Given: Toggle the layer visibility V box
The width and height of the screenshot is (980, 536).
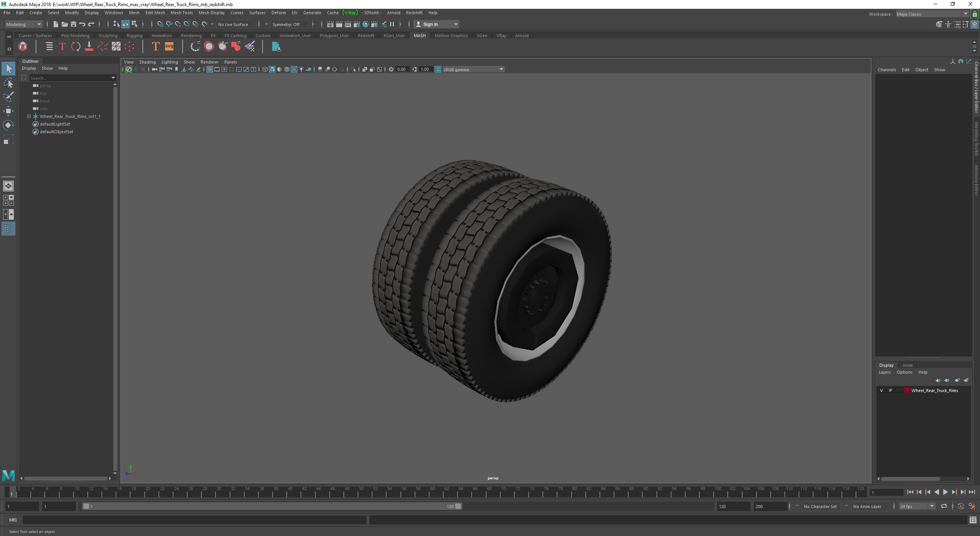Looking at the screenshot, I should click(x=881, y=391).
